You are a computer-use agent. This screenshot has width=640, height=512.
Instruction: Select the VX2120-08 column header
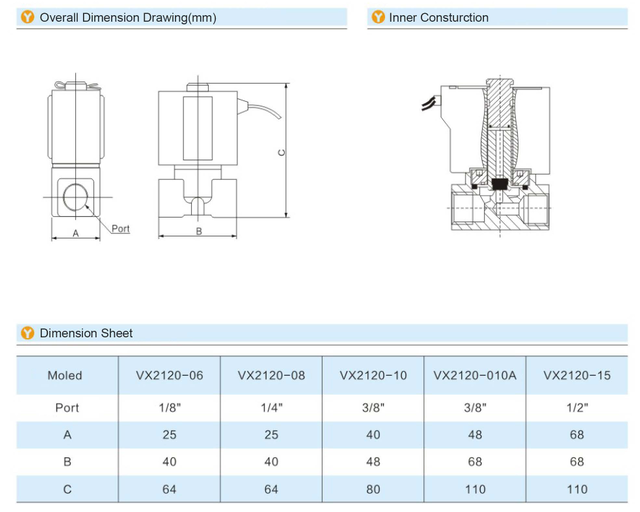point(271,376)
